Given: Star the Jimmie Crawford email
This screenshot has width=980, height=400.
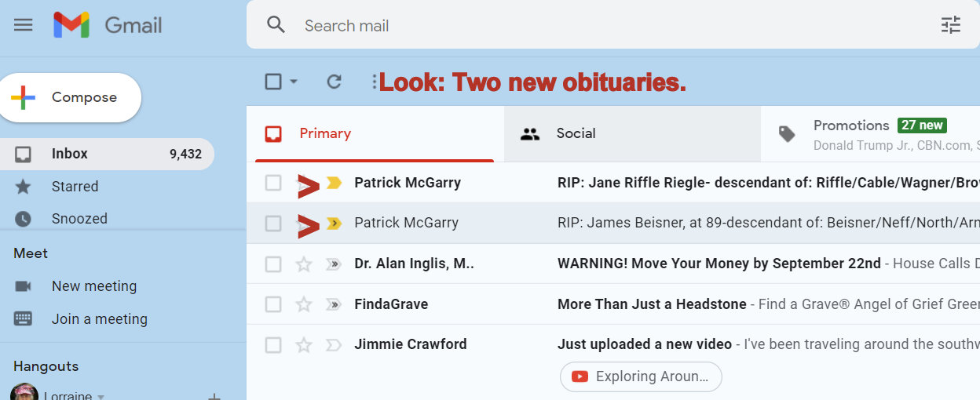Looking at the screenshot, I should tap(304, 344).
